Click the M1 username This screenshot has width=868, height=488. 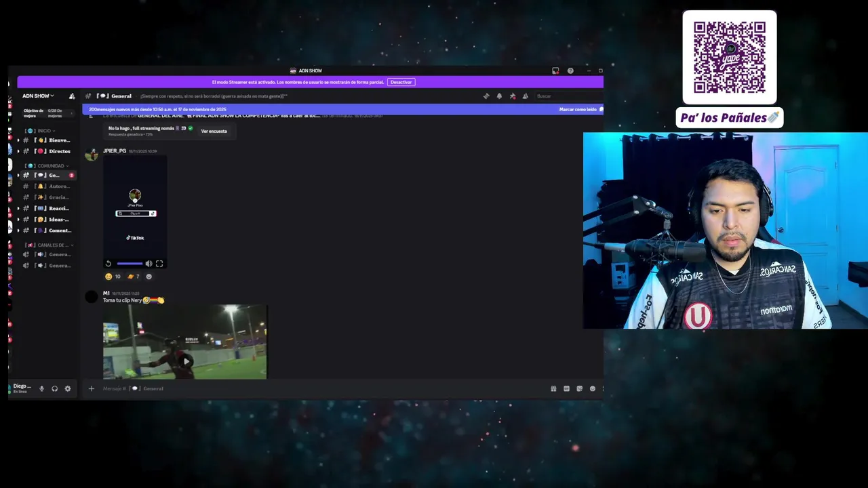coord(106,293)
